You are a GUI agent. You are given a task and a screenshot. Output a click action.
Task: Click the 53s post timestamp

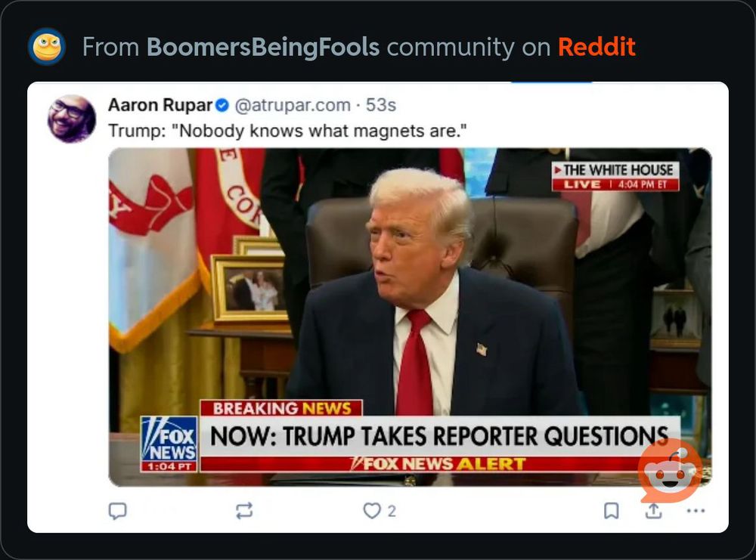coord(381,105)
